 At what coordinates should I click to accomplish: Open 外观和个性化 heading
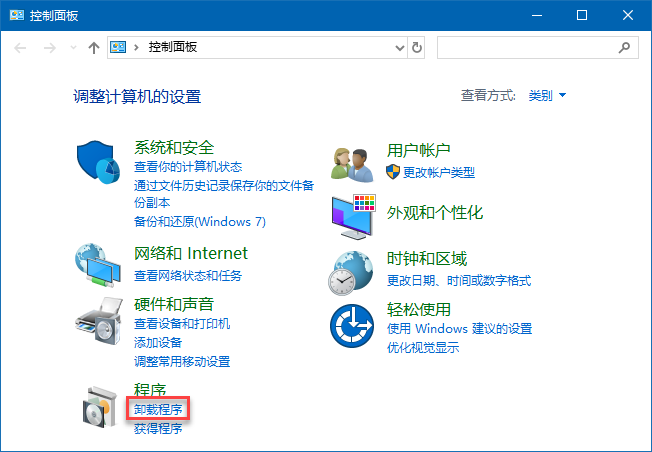click(435, 212)
